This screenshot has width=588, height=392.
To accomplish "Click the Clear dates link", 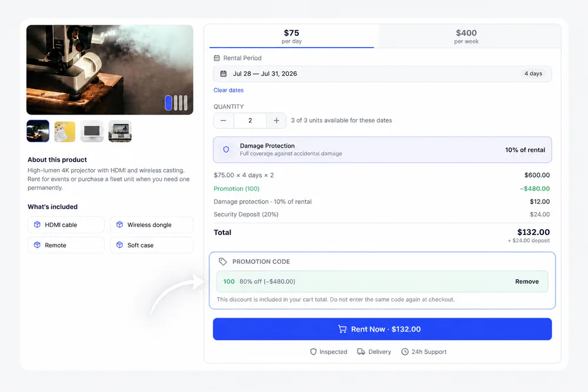I will (228, 91).
